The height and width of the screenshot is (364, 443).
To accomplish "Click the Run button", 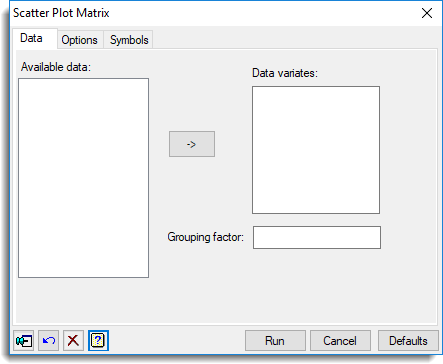I will tap(275, 341).
